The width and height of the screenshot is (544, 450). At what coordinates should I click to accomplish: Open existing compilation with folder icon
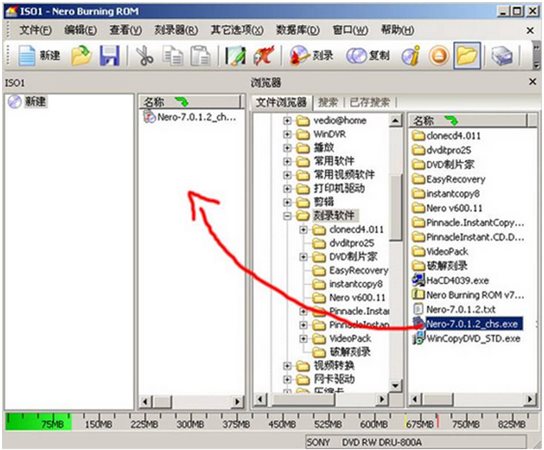81,56
